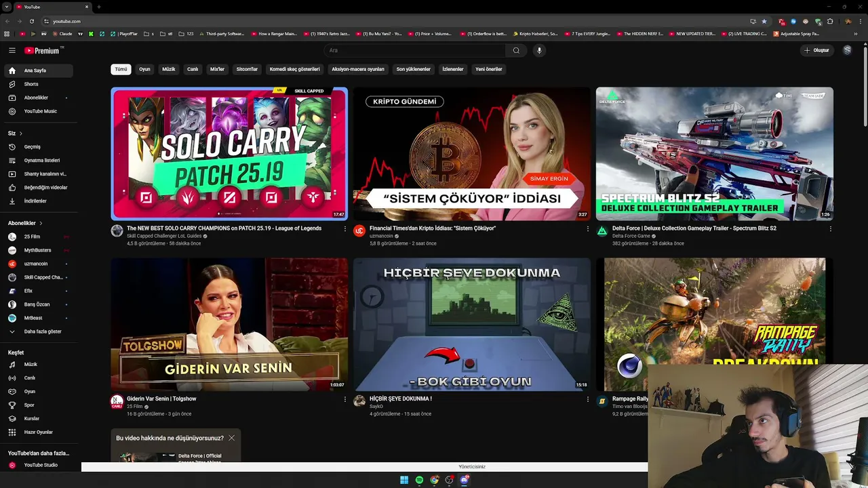This screenshot has width=868, height=488.
Task: Open YouTube Studio from sidebar
Action: click(39, 465)
